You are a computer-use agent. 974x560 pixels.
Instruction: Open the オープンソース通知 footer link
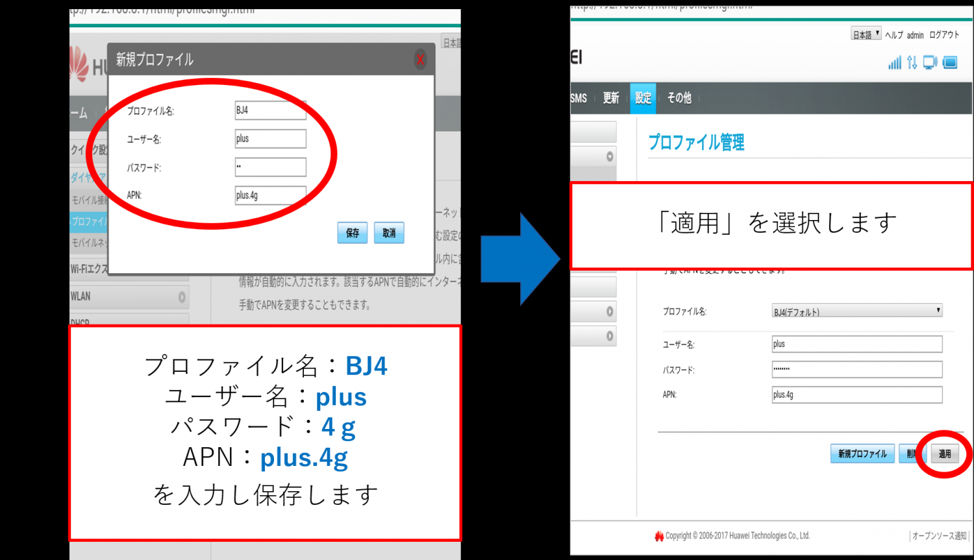tap(939, 536)
